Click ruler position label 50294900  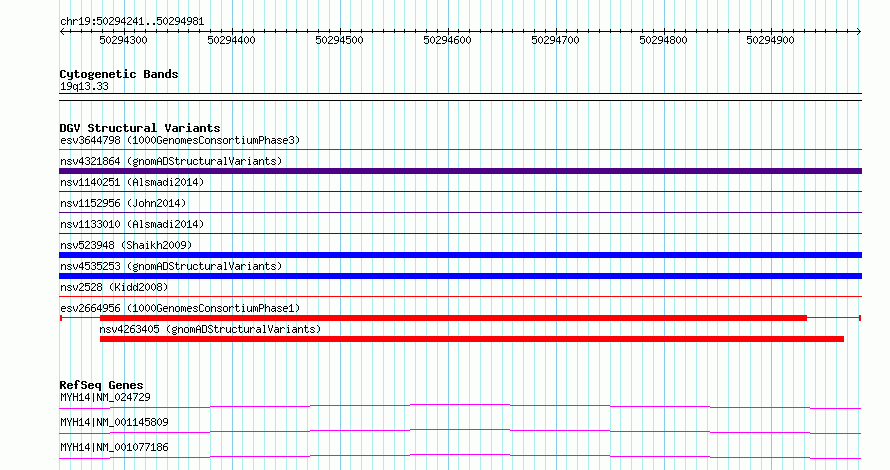[770, 40]
